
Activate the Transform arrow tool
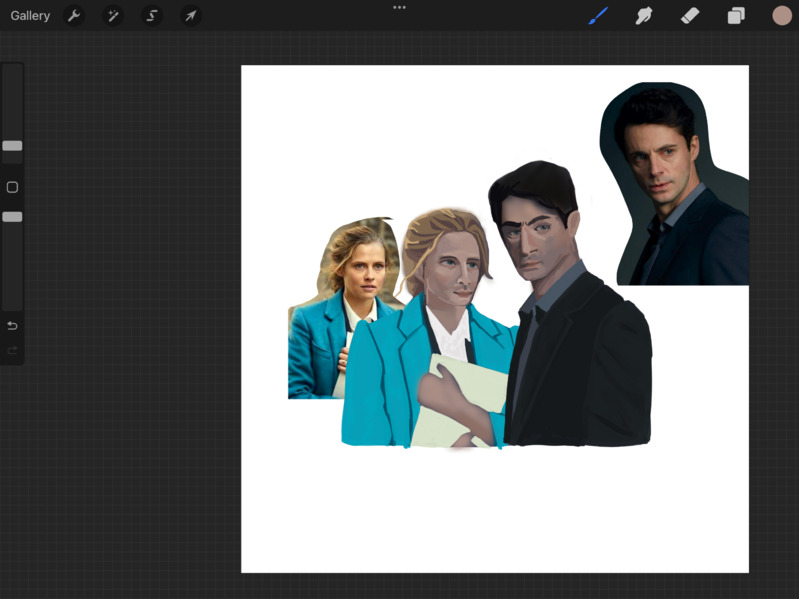pos(190,16)
